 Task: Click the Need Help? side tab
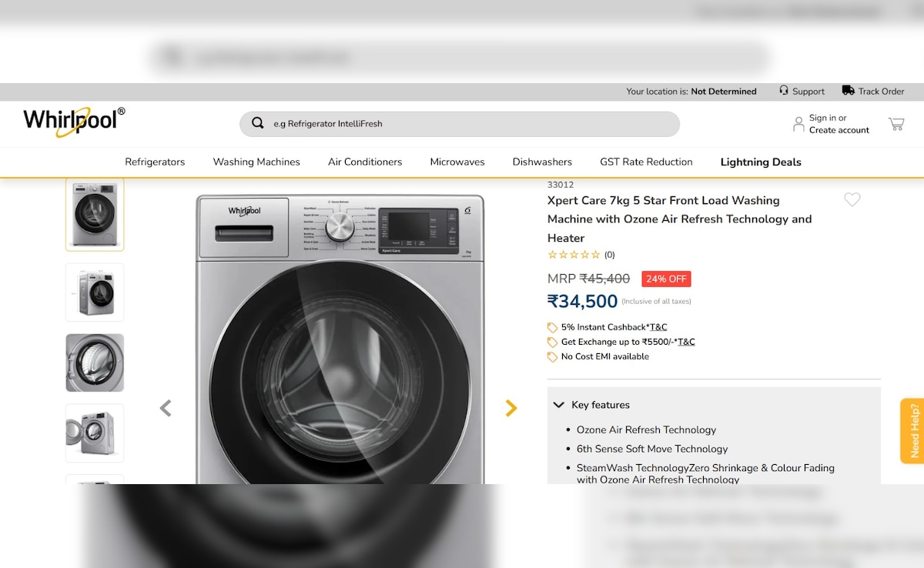(912, 431)
